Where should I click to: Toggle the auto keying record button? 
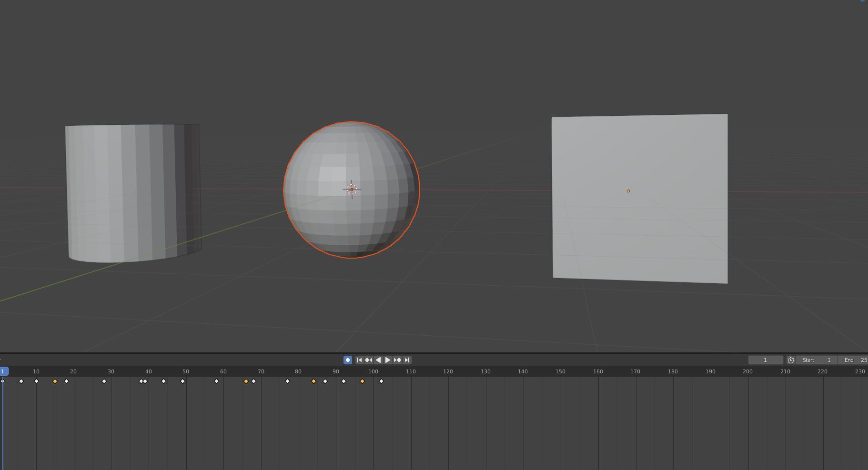click(x=348, y=360)
